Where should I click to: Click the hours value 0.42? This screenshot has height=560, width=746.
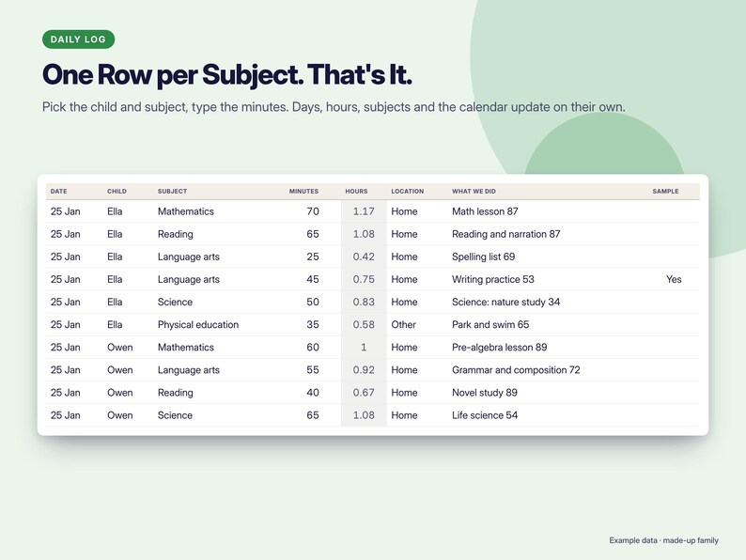coord(364,257)
